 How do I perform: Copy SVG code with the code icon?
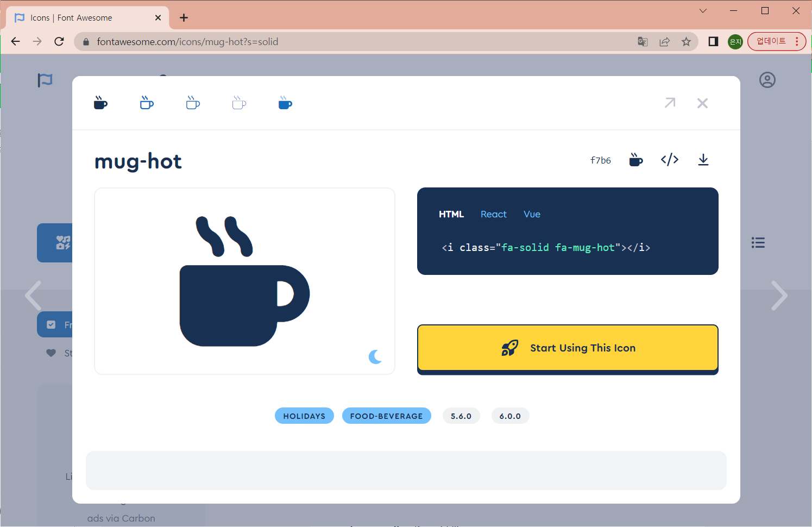[670, 159]
